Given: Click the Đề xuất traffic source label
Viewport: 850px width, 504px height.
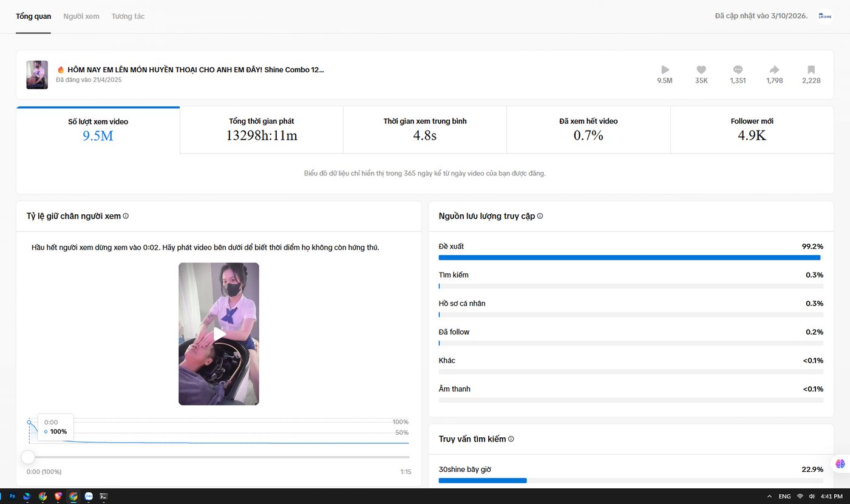Looking at the screenshot, I should (x=451, y=247).
